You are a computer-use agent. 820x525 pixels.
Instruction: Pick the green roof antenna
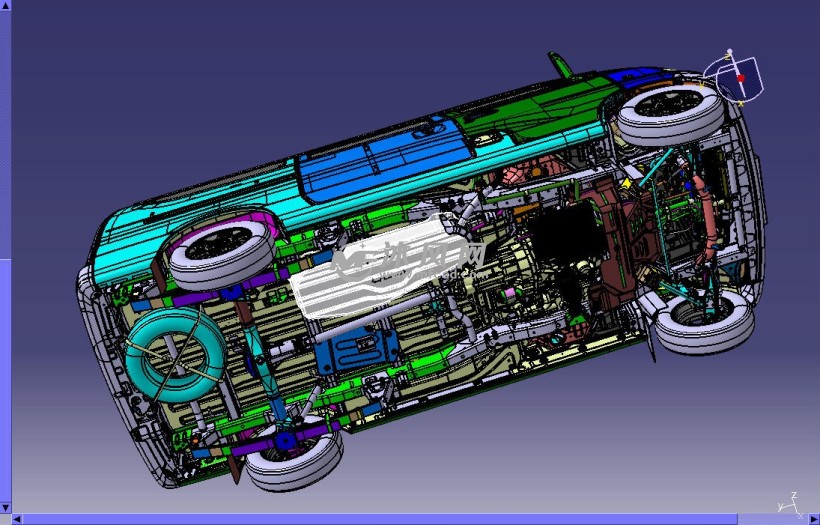tap(560, 65)
